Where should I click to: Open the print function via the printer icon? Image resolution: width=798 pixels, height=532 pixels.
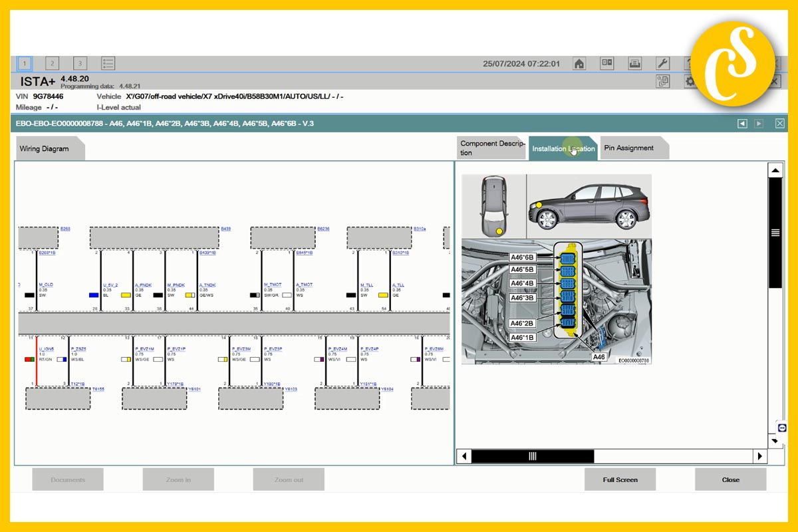click(634, 63)
